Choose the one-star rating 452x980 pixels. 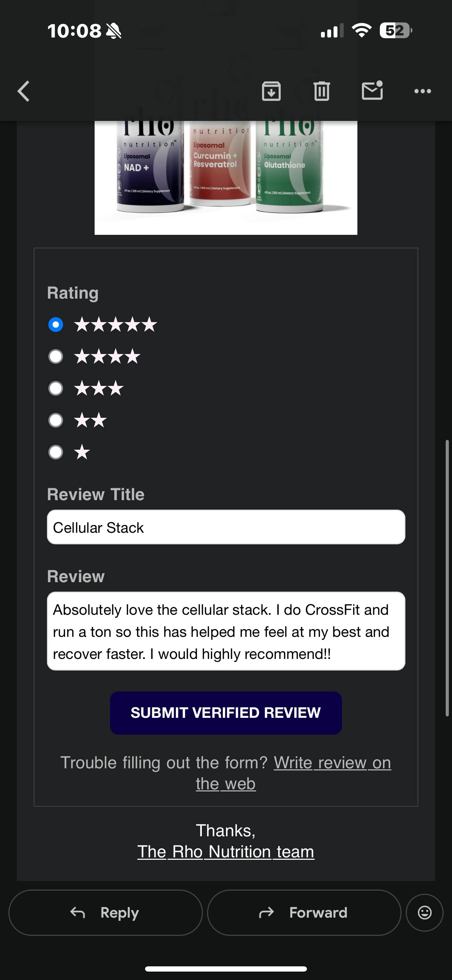coord(56,452)
